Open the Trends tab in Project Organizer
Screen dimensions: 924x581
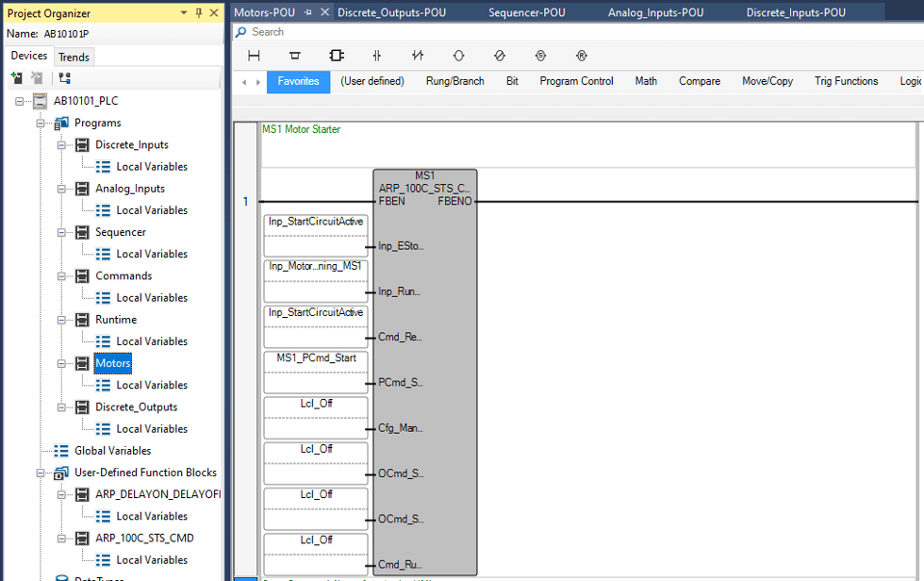tap(74, 58)
